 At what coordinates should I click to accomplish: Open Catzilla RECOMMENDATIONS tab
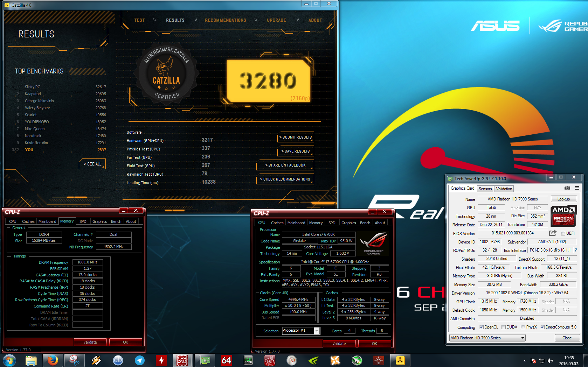click(x=226, y=20)
